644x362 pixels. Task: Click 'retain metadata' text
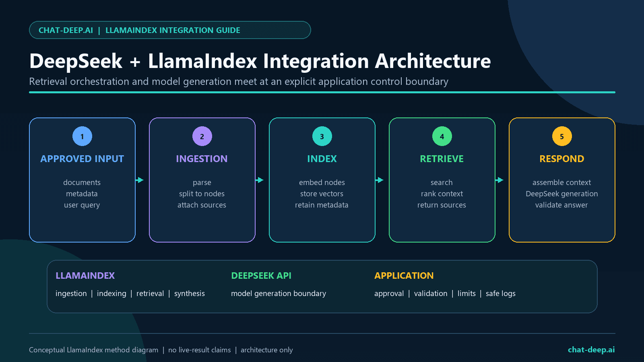[x=322, y=205]
